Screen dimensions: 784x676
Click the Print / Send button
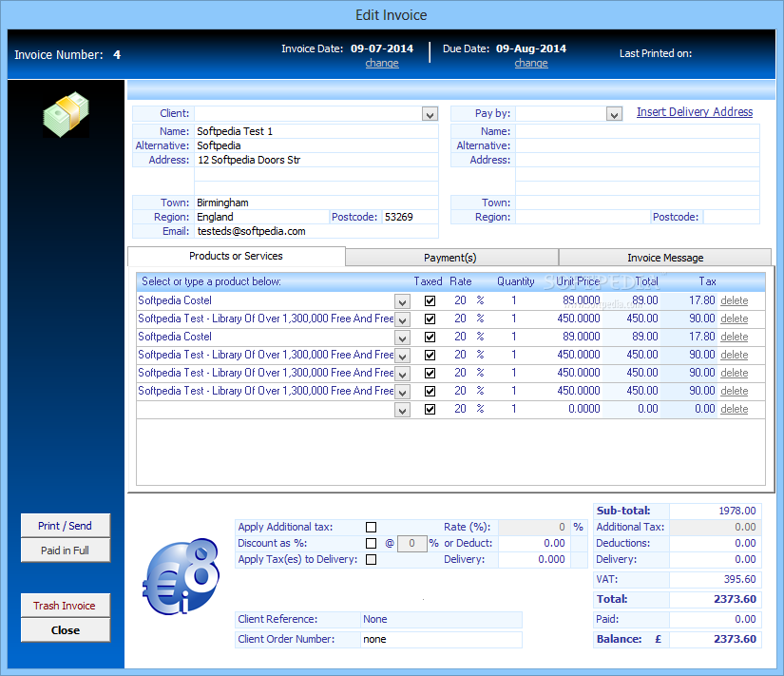pos(66,526)
